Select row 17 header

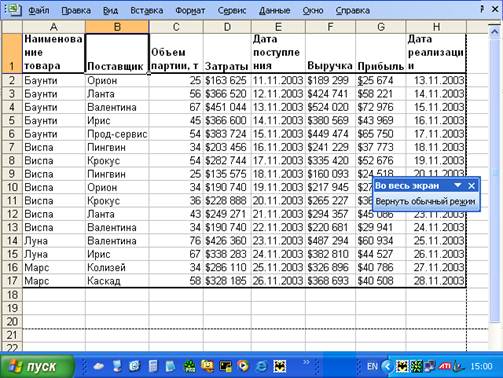click(x=12, y=281)
